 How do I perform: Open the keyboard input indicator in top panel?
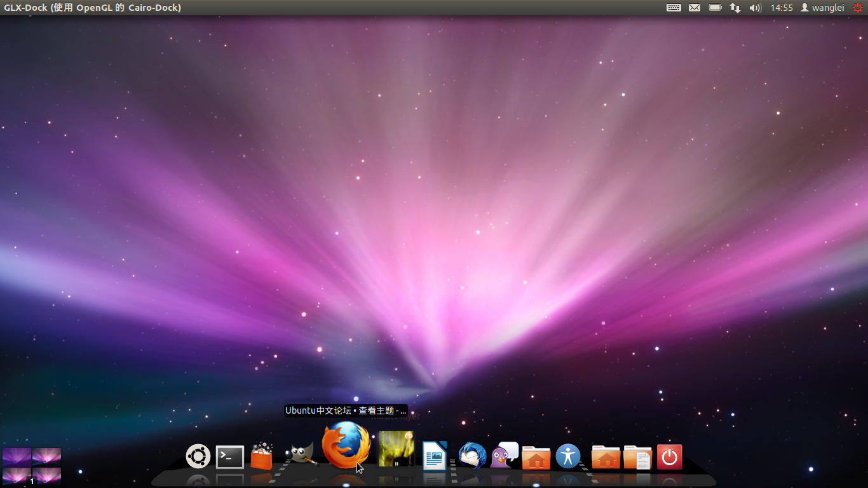tap(674, 8)
